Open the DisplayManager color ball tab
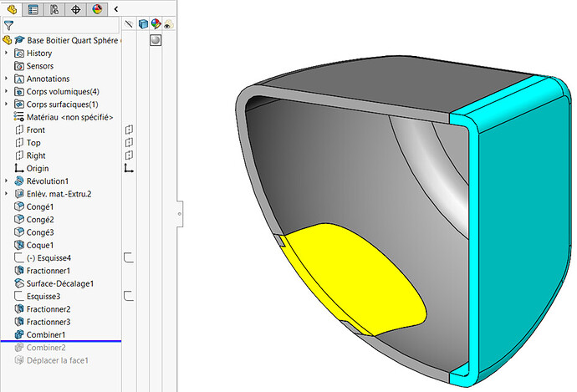Viewport: 577px width, 392px height. coord(97,10)
